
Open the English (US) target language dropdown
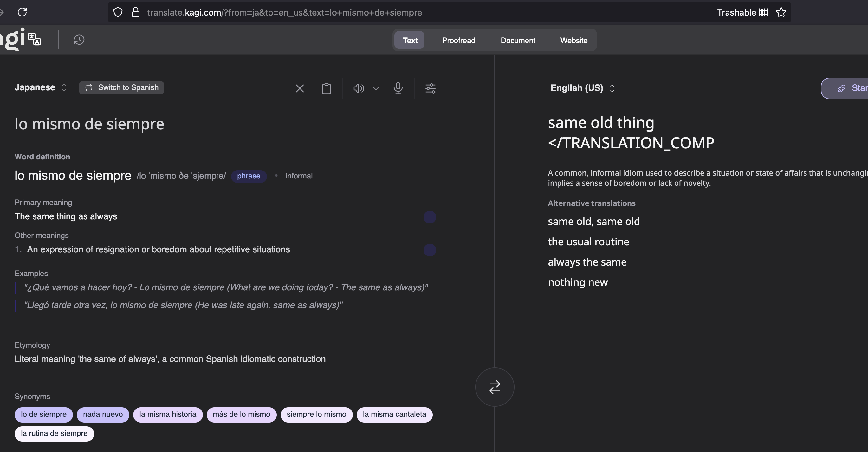583,88
